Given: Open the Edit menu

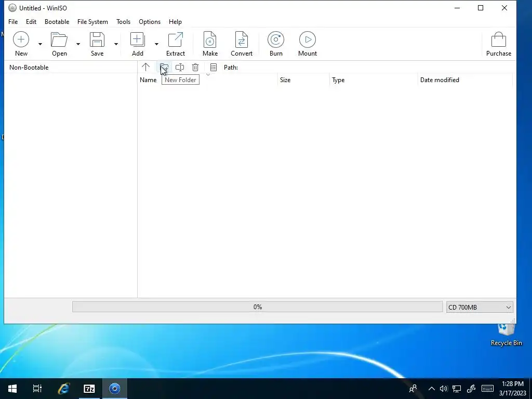Looking at the screenshot, I should tap(31, 22).
